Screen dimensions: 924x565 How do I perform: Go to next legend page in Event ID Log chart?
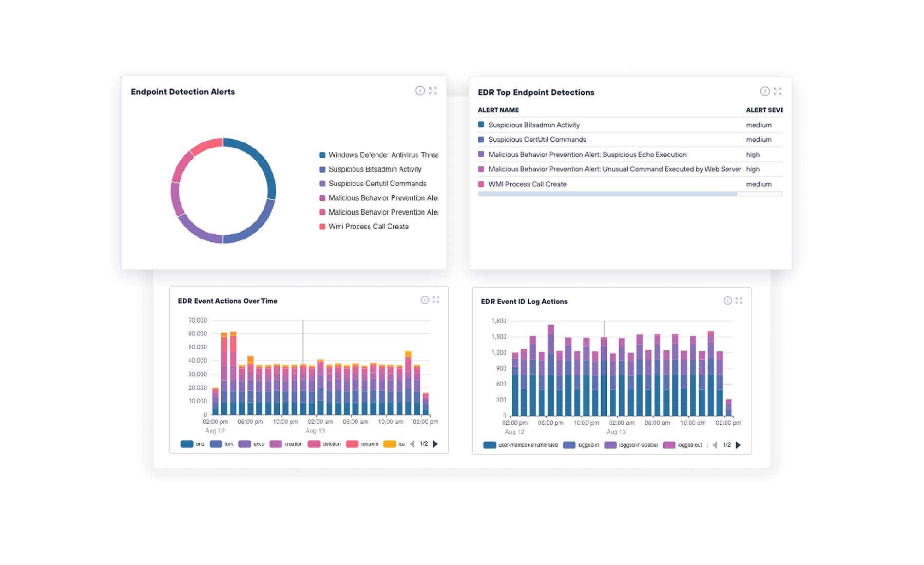tap(738, 445)
